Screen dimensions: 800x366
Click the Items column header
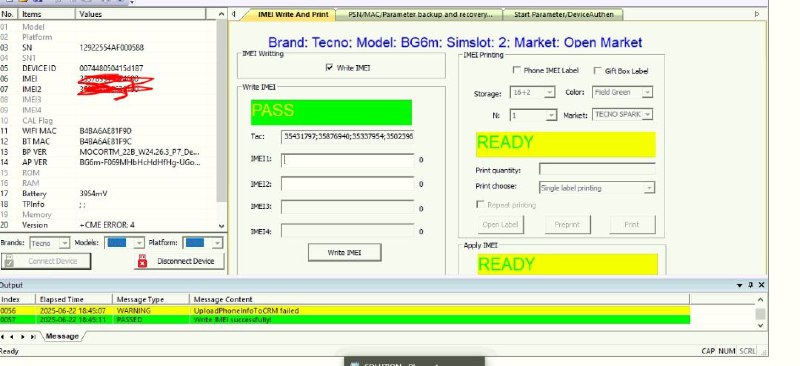(47, 14)
